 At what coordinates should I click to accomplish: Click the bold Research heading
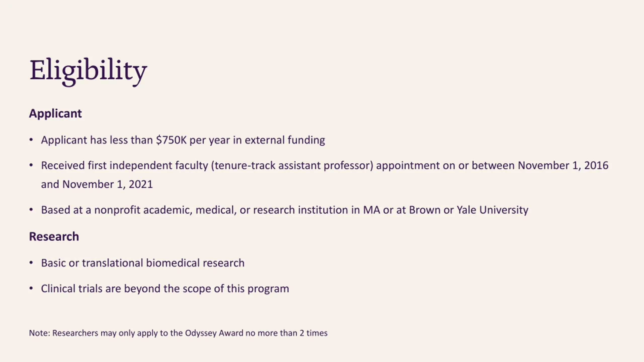tap(54, 237)
